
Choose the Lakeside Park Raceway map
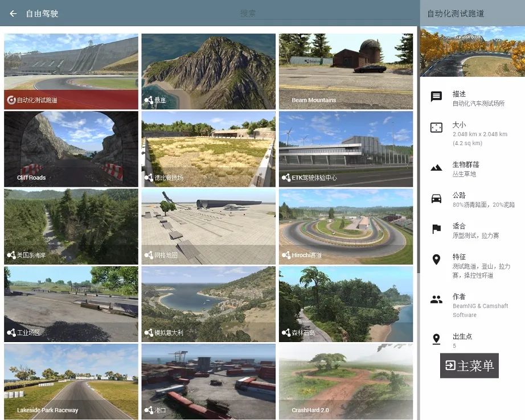(71, 381)
